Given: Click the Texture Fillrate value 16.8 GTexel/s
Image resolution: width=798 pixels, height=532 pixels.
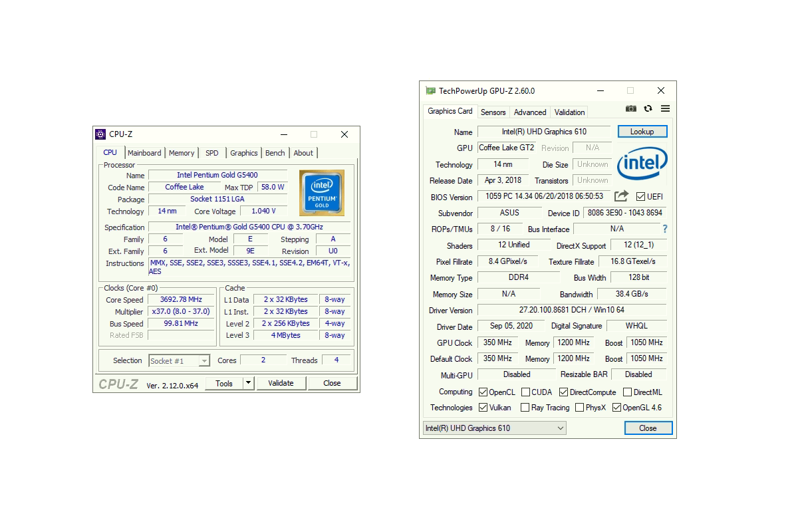Looking at the screenshot, I should click(632, 261).
